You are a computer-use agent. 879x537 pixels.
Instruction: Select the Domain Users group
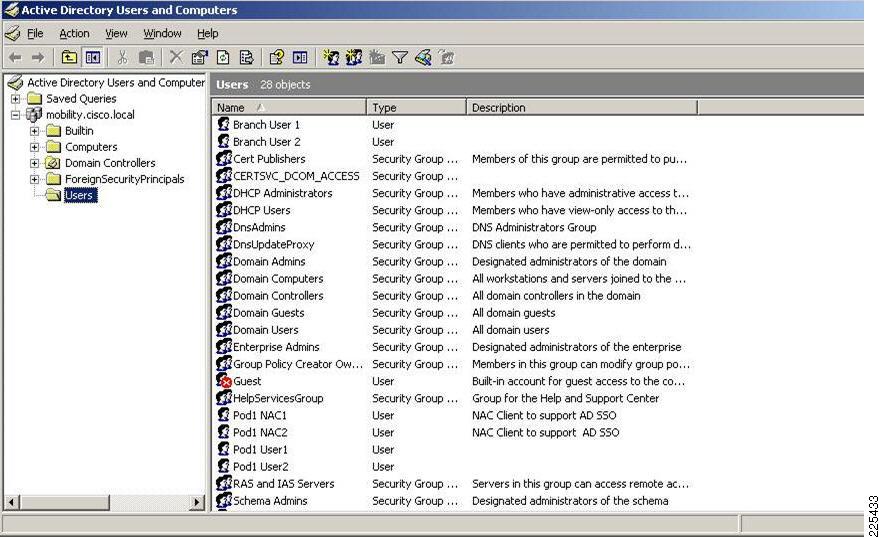point(266,330)
